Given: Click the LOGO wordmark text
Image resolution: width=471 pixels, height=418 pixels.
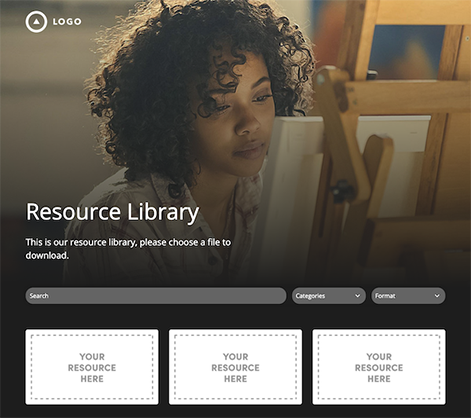Looking at the screenshot, I should (x=67, y=22).
